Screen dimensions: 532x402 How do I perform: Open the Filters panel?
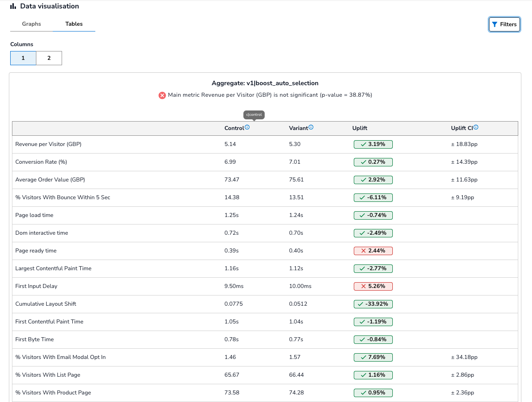pyautogui.click(x=504, y=24)
